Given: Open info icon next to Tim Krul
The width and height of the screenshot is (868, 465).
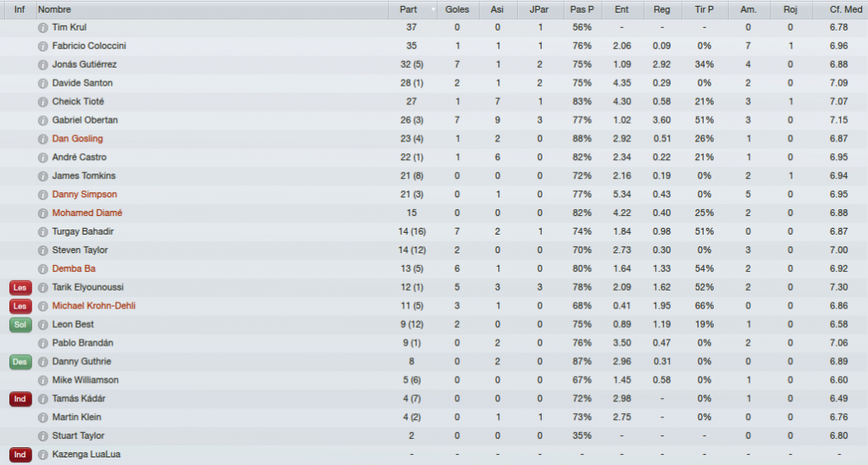Looking at the screenshot, I should tap(42, 28).
